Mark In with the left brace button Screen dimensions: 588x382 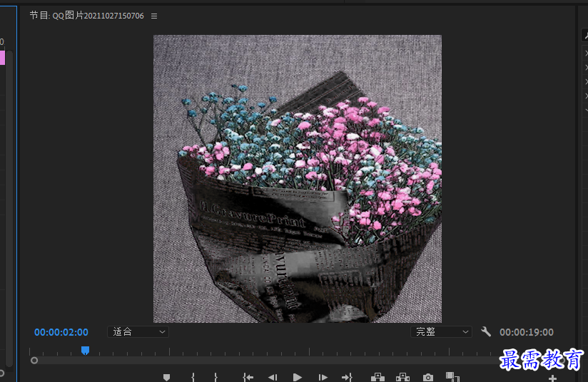click(193, 377)
